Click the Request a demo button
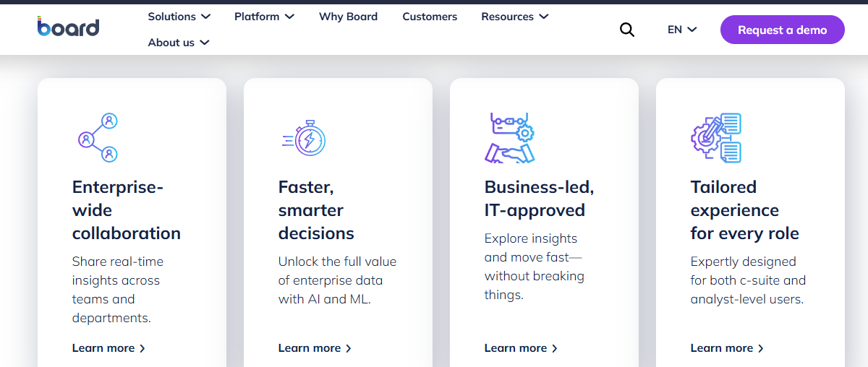Viewport: 868px width, 367px height. (783, 30)
